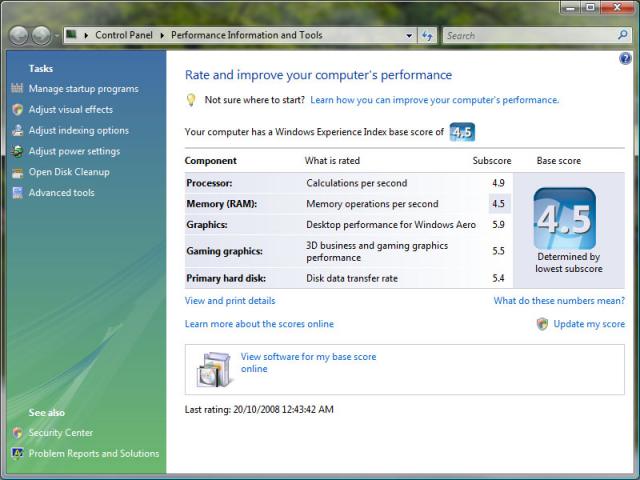
Task: Select the Gaming graphics row label
Action: pyautogui.click(x=224, y=251)
